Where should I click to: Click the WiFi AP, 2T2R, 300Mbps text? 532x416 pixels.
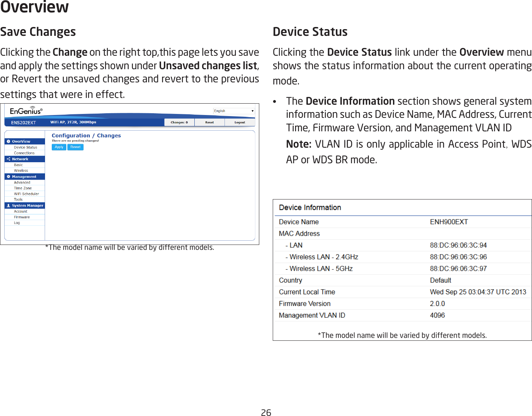(x=73, y=122)
